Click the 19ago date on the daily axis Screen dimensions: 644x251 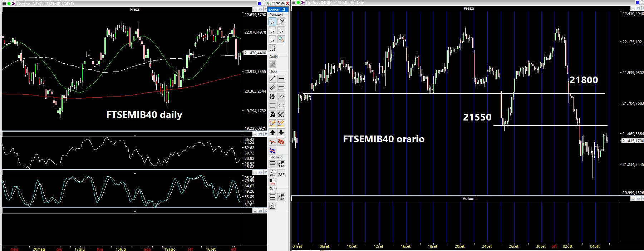click(170, 249)
